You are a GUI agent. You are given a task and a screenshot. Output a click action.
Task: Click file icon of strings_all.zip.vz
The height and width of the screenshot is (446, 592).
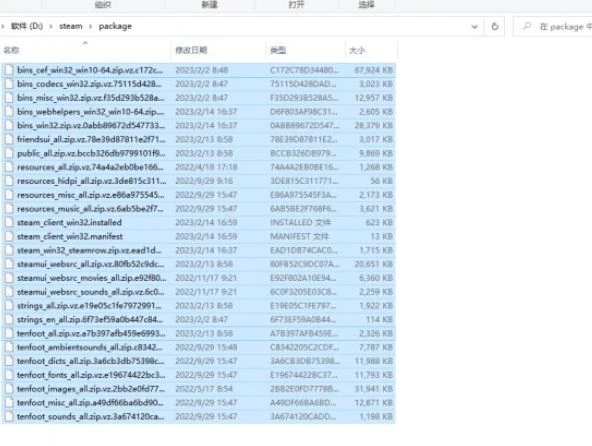tap(9, 306)
